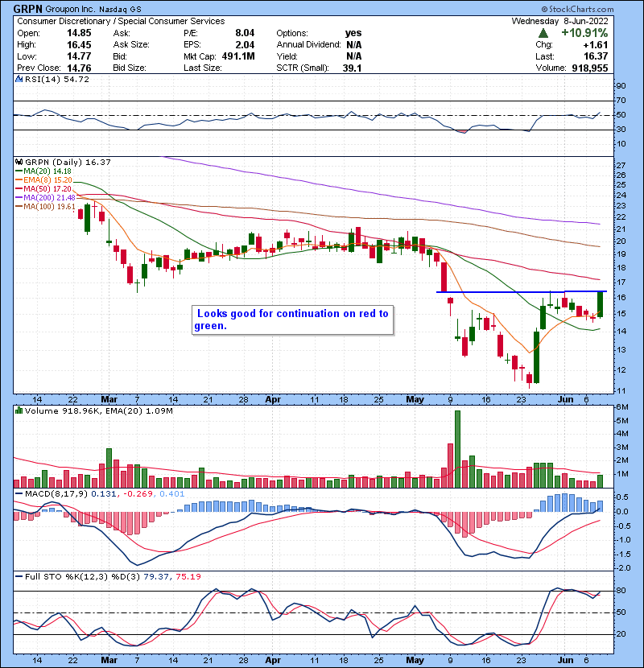Click the blue horizontal resistance line near 16
This screenshot has width=644, height=668.
522,292
